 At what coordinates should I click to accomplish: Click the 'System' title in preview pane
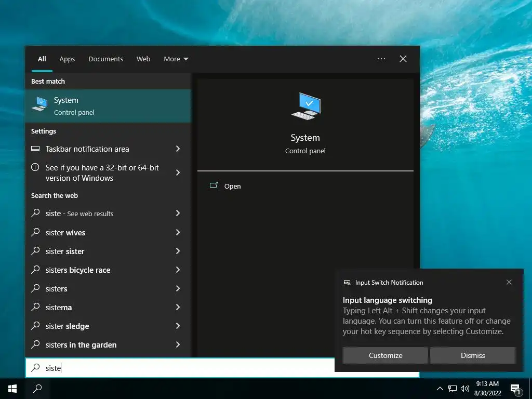click(x=305, y=137)
